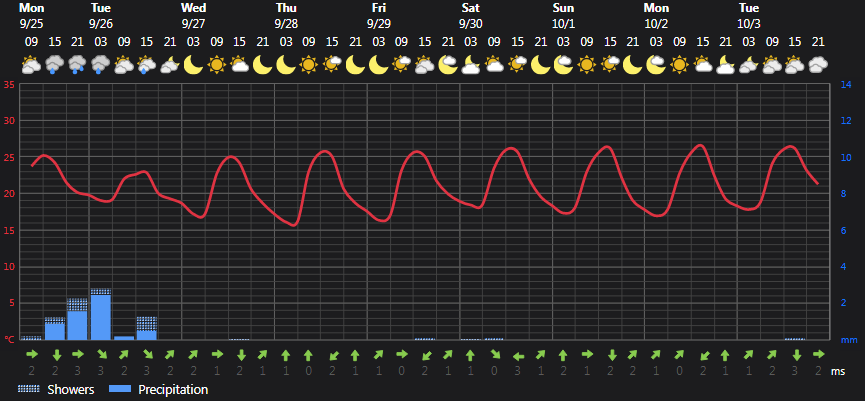Click the precipitation bar at Tue 9/26 15
This screenshot has width=865, height=401.
(147, 328)
